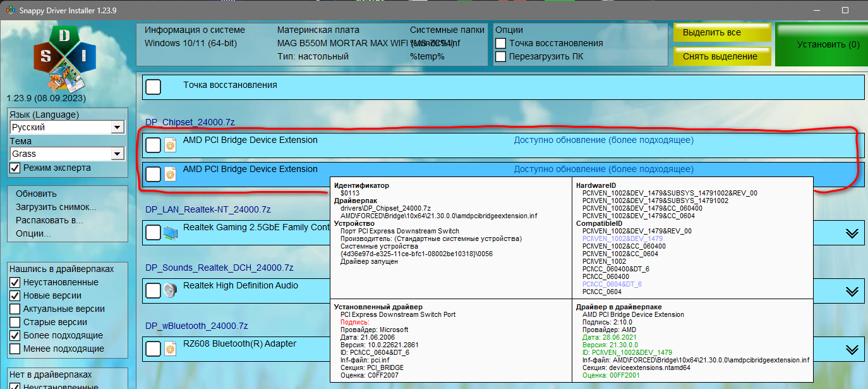Select the first AMD PCI Bridge Device Extension checkbox
The height and width of the screenshot is (389, 868).
coord(153,145)
